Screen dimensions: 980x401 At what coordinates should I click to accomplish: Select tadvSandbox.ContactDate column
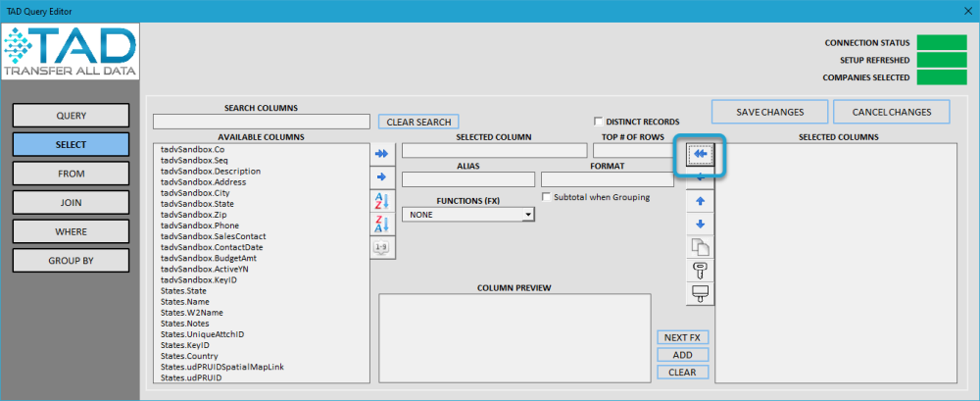tap(213, 247)
